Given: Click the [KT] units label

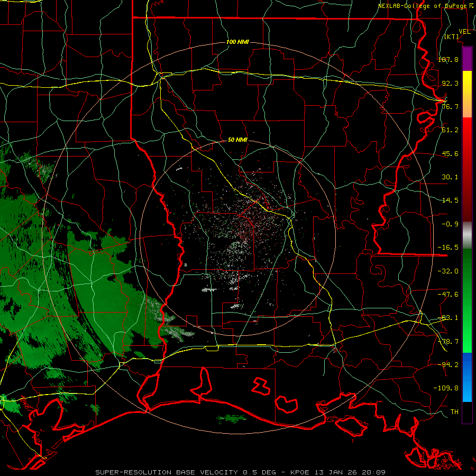Looking at the screenshot, I should coord(451,36).
